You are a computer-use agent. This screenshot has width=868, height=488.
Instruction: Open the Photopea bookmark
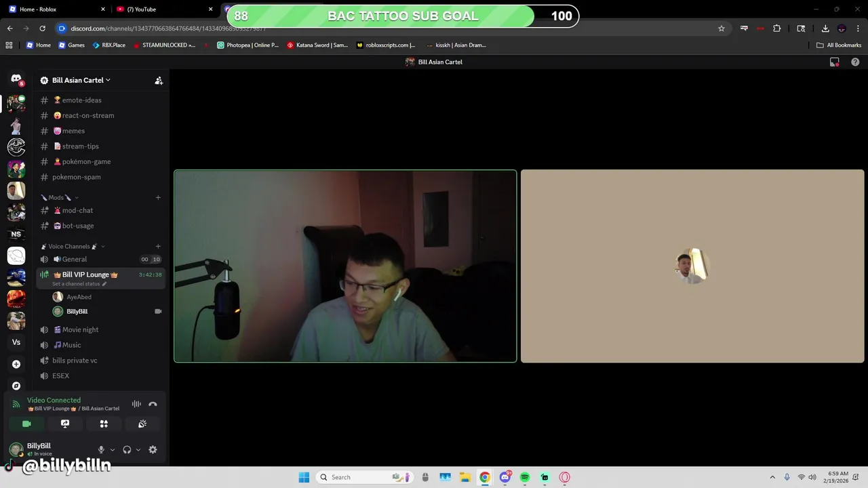click(x=248, y=45)
